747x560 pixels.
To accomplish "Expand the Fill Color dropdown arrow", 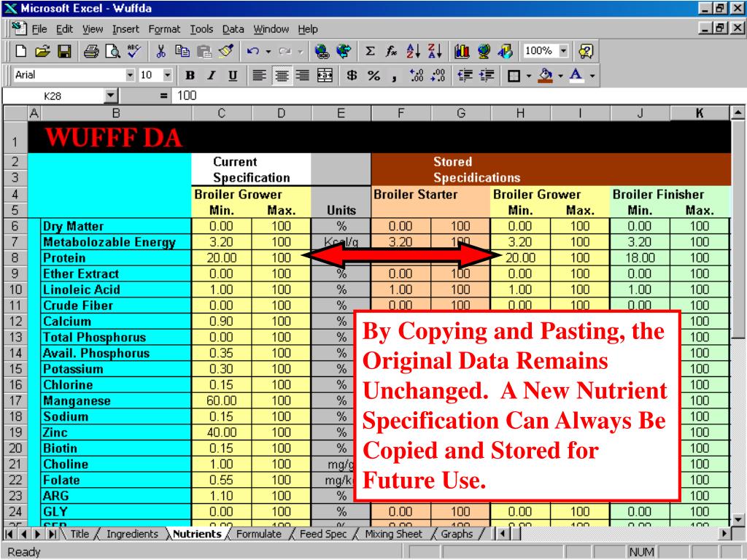I will (561, 75).
